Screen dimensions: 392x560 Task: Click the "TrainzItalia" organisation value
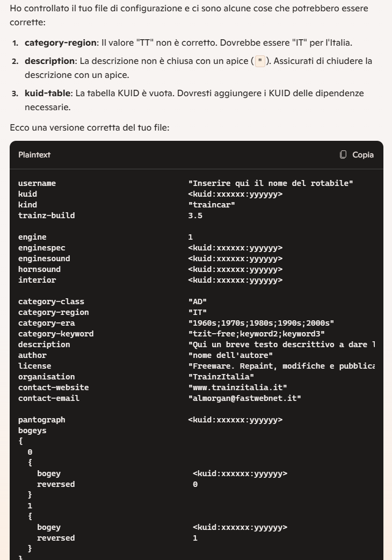coord(221,377)
